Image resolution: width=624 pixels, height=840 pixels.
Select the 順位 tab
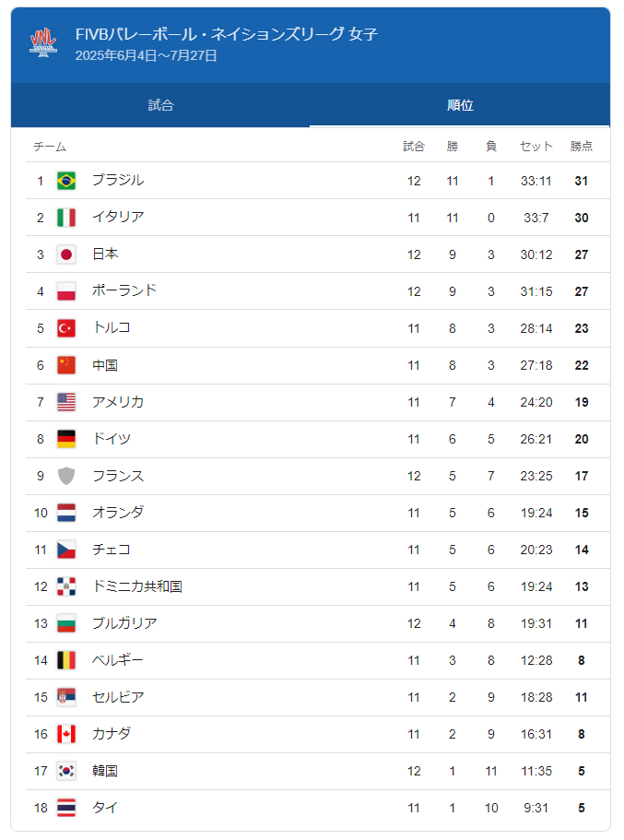coord(460,105)
